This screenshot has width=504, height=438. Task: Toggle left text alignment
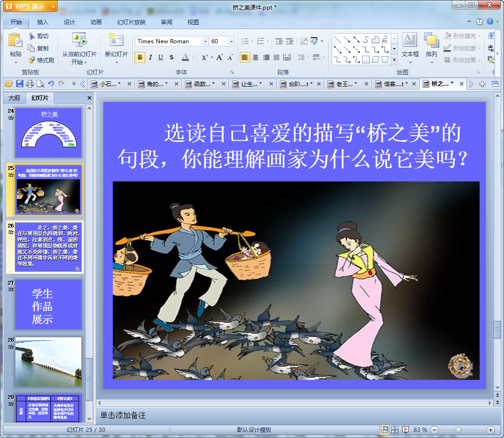pos(245,57)
